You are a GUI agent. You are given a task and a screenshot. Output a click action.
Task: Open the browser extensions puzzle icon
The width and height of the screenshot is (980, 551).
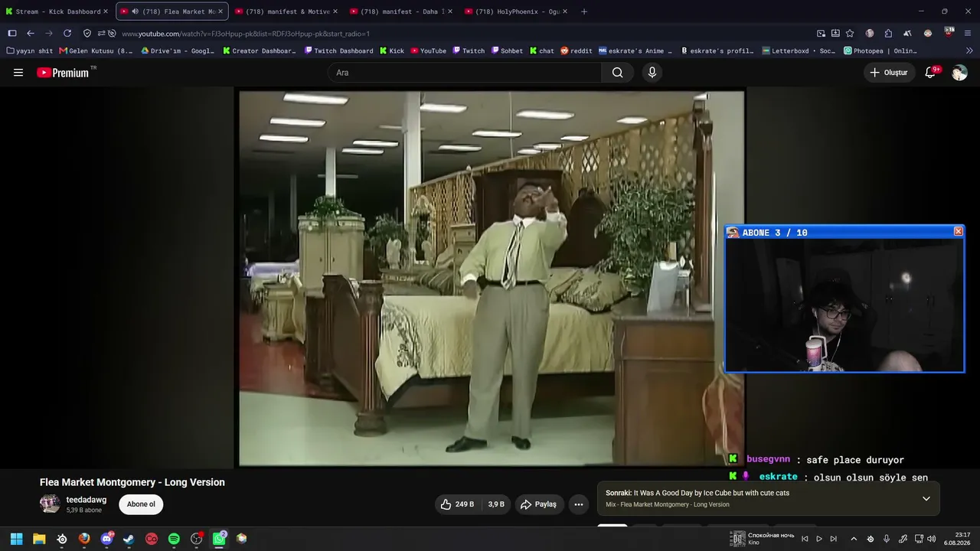point(888,34)
